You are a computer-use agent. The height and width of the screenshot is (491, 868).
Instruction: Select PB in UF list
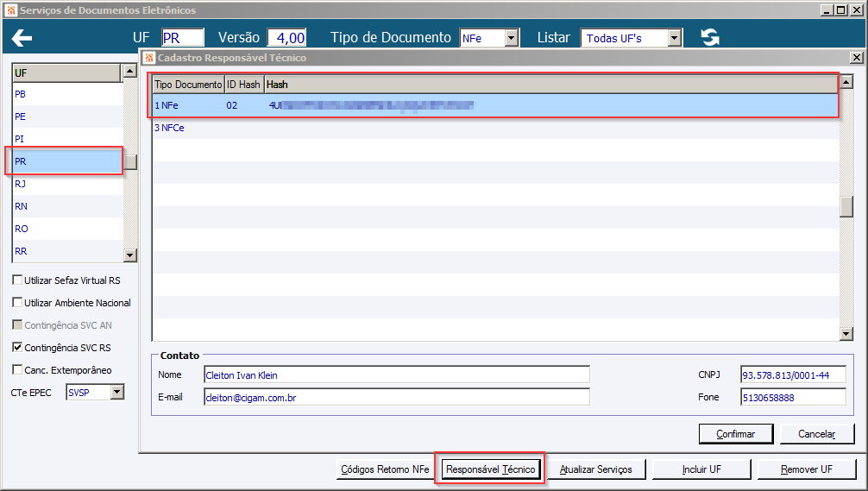point(67,94)
